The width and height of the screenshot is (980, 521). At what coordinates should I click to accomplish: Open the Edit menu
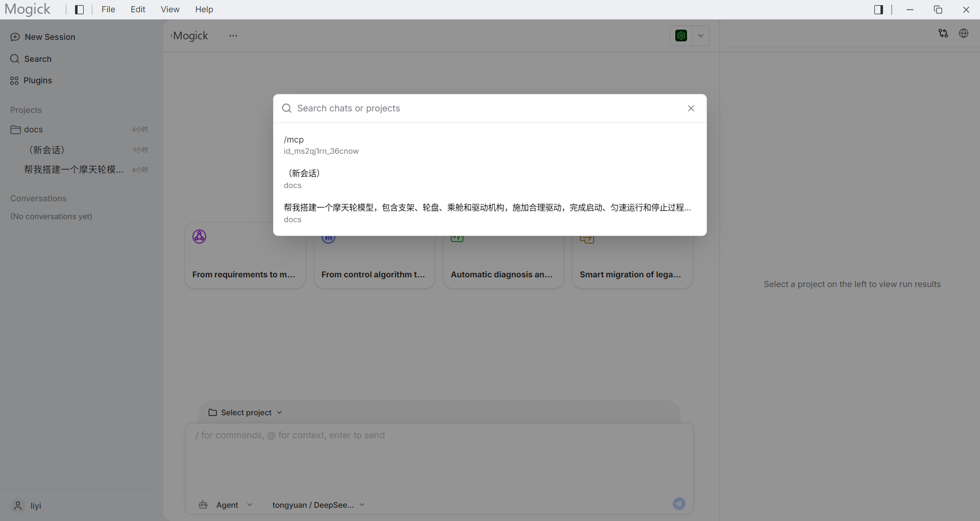pyautogui.click(x=138, y=10)
